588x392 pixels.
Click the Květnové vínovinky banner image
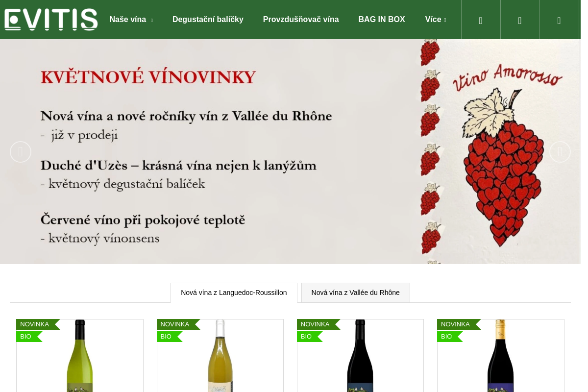pos(290,151)
